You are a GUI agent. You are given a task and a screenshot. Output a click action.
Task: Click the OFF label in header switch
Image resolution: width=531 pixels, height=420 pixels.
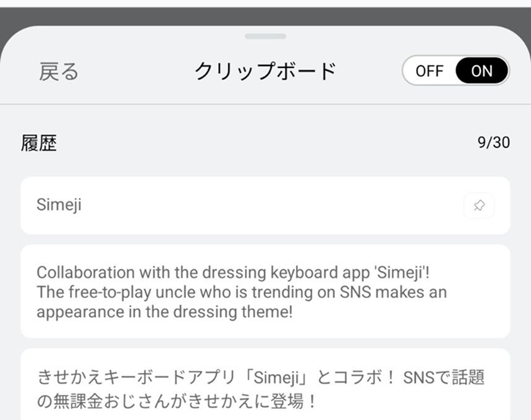click(429, 71)
